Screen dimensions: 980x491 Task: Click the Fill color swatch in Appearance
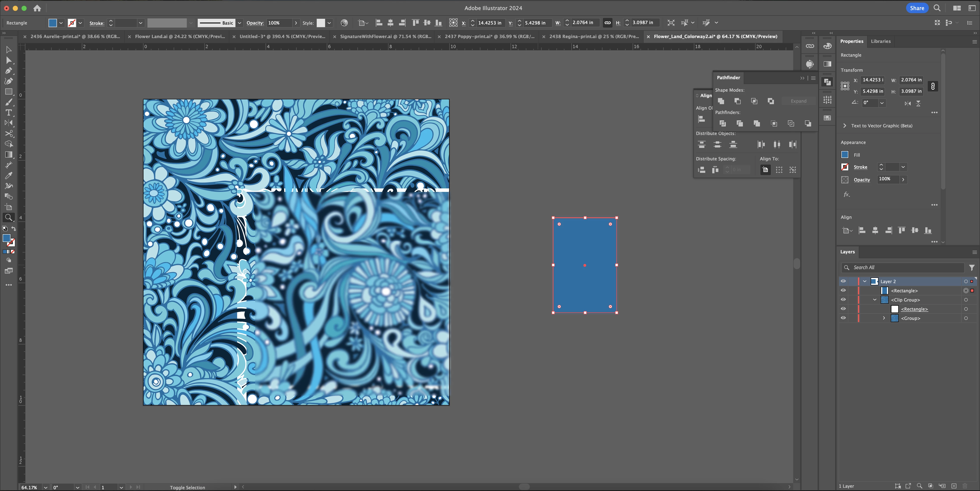845,155
